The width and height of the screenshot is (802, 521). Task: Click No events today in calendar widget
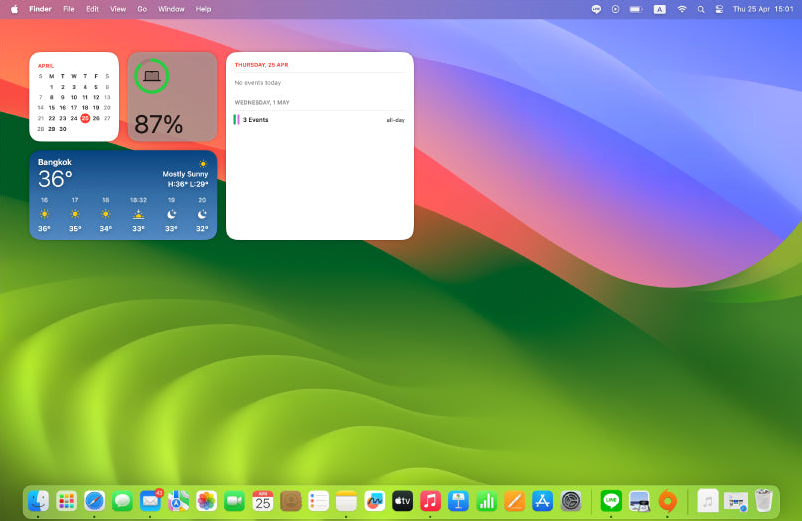click(x=258, y=83)
